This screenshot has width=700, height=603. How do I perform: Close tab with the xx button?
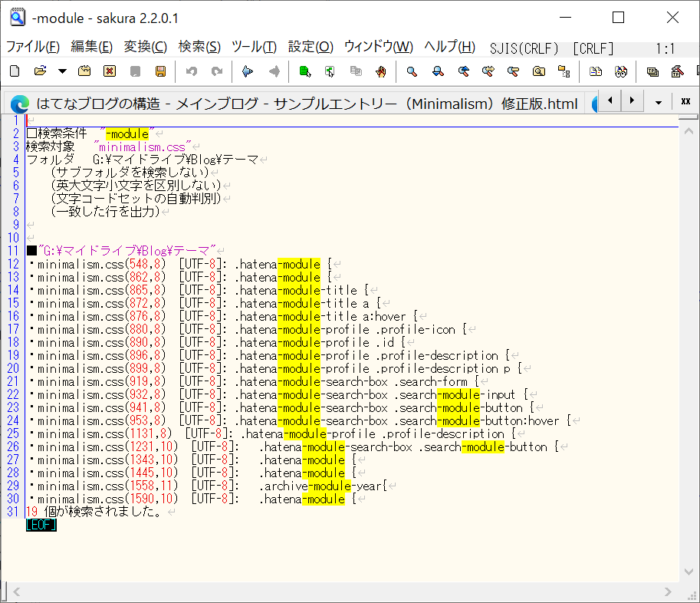pyautogui.click(x=685, y=101)
